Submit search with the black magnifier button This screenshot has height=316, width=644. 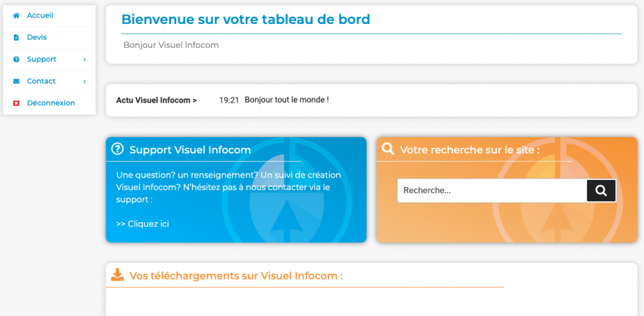coord(601,191)
